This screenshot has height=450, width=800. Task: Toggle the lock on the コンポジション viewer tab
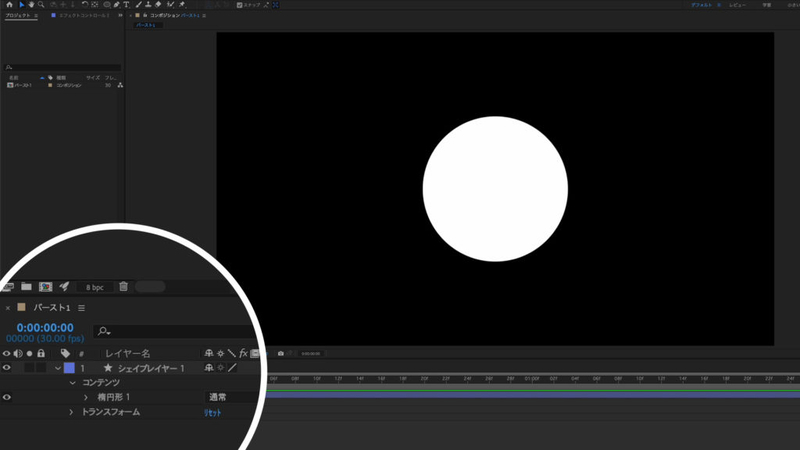[145, 15]
